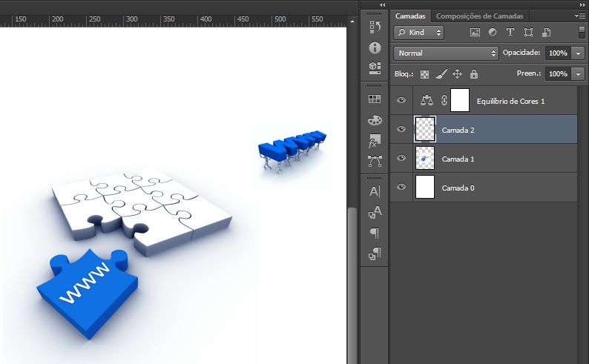Switch to Composições de Camadas tab
Screen dimensions: 589x364
pos(479,16)
